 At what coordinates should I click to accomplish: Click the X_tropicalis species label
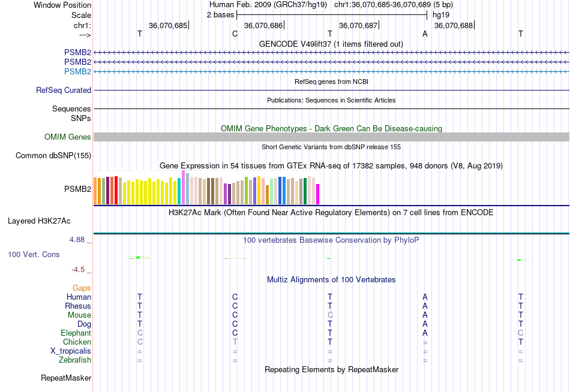71,351
